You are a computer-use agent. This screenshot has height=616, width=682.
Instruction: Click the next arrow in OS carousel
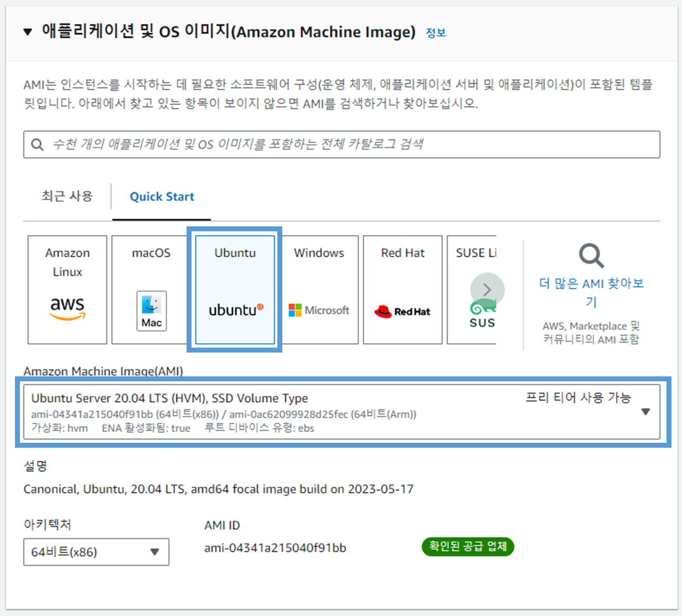point(487,289)
